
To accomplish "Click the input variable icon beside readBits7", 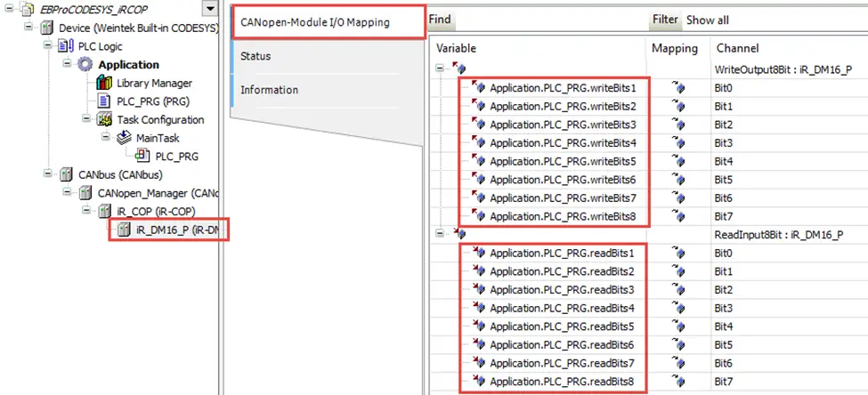I will pyautogui.click(x=478, y=363).
